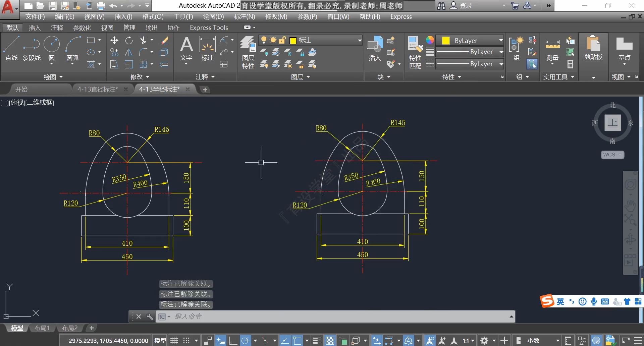Click the Save icon in quick access toolbar
The width and height of the screenshot is (644, 346).
[52, 5]
